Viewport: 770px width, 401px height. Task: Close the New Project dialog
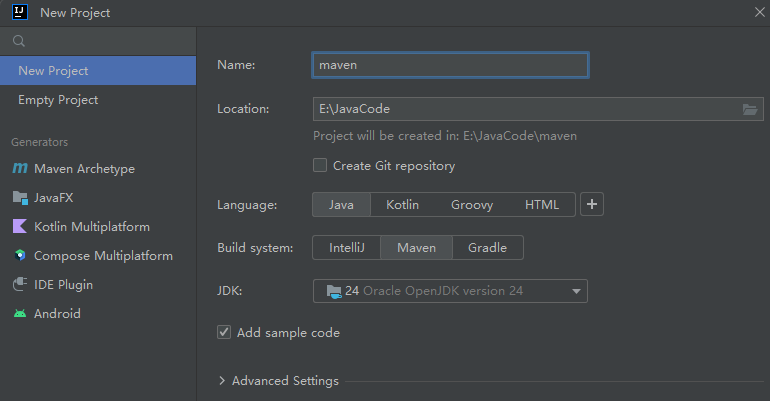759,12
